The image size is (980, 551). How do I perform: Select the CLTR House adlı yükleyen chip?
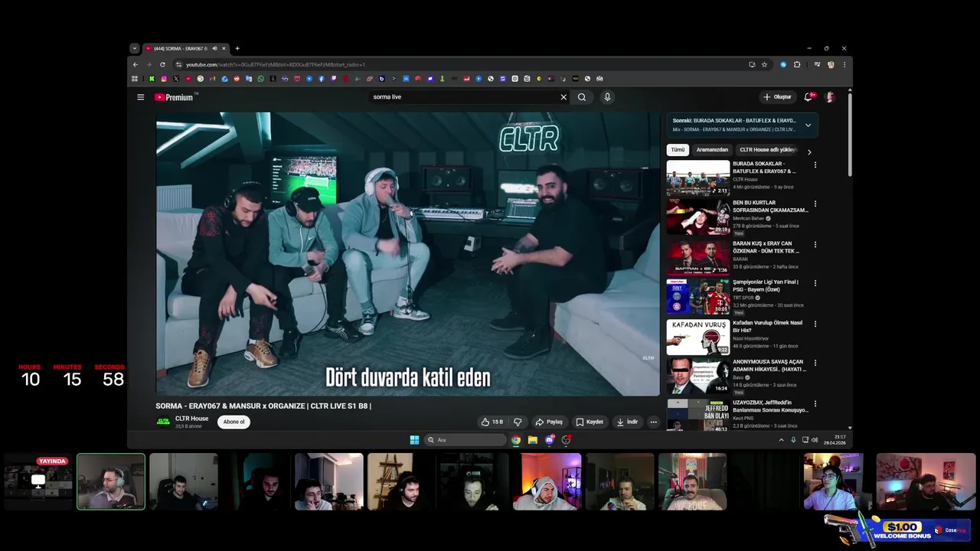[768, 150]
